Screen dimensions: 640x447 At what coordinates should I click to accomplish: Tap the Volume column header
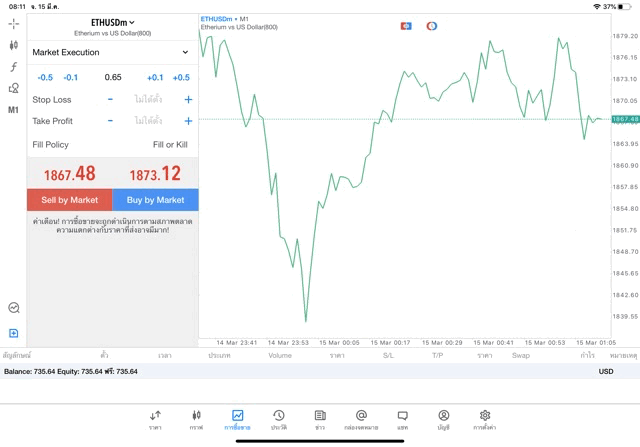[280, 356]
